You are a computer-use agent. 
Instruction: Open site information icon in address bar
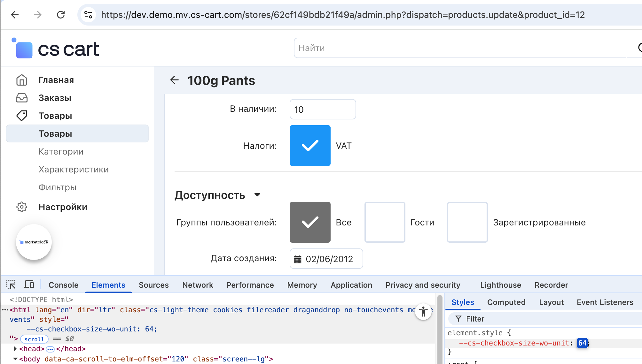[x=88, y=15]
